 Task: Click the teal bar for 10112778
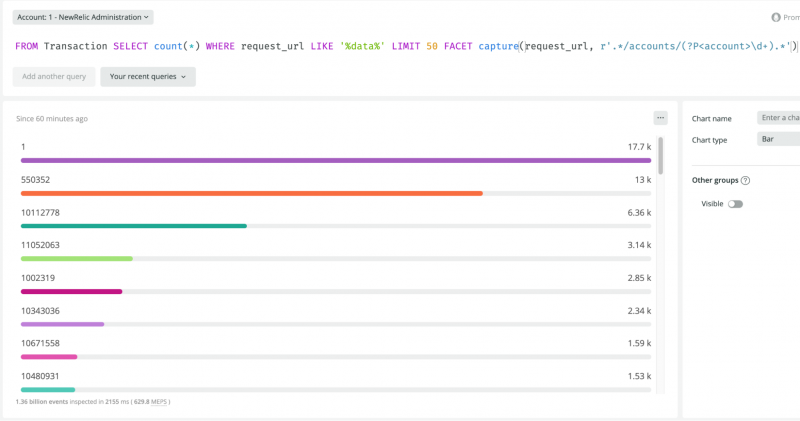(x=134, y=226)
